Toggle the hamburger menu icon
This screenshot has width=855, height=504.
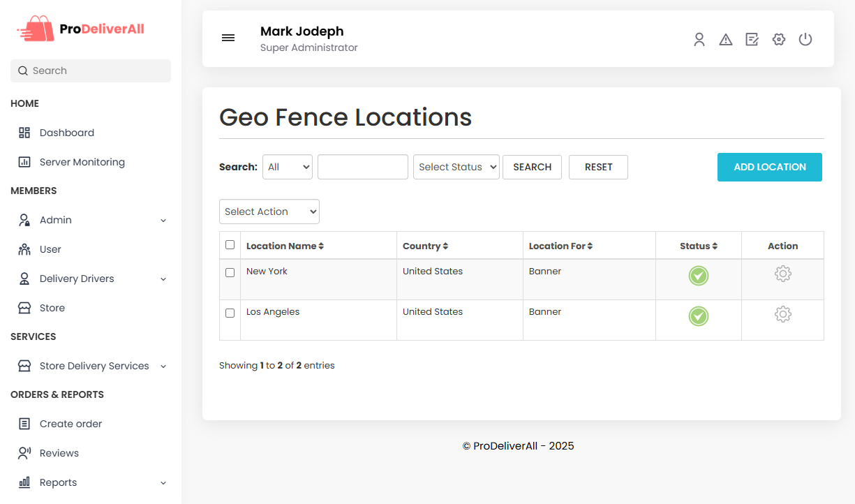(x=228, y=38)
